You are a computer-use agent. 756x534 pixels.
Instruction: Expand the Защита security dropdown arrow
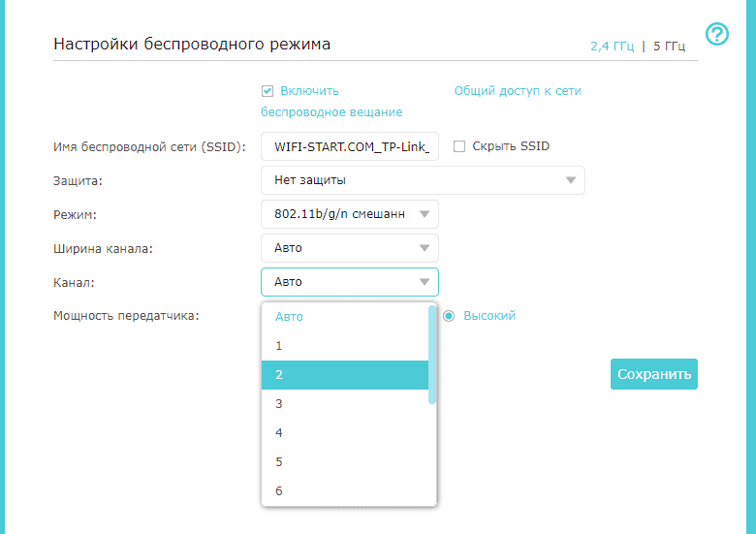click(x=570, y=180)
